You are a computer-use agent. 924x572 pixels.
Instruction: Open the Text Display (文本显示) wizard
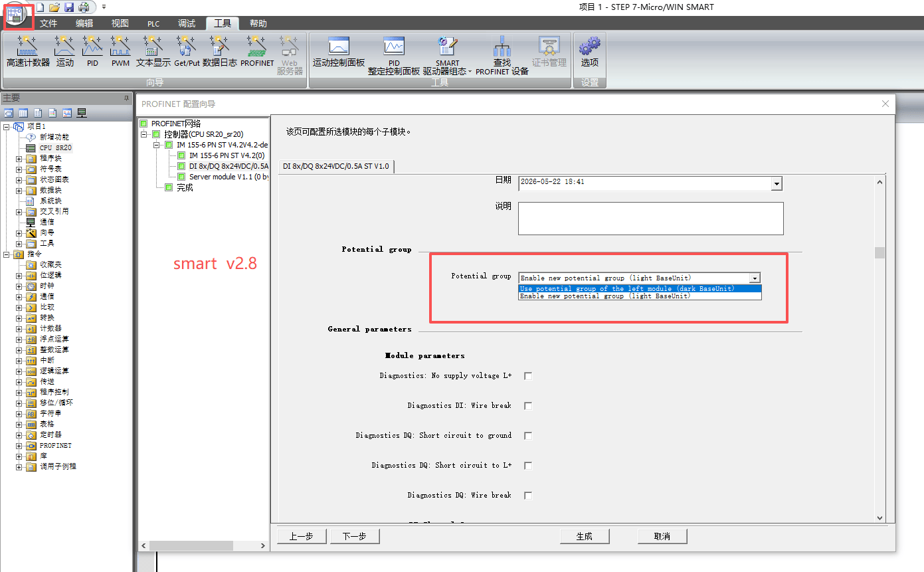tap(153, 52)
